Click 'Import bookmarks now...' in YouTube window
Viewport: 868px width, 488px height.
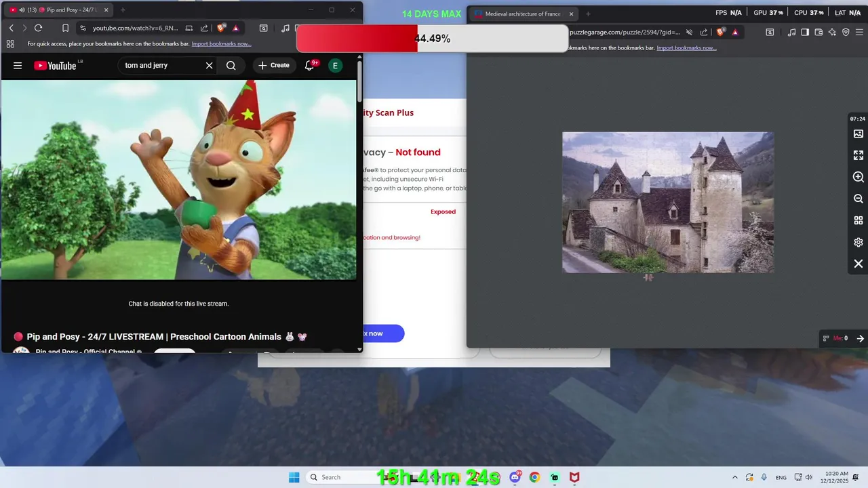221,44
